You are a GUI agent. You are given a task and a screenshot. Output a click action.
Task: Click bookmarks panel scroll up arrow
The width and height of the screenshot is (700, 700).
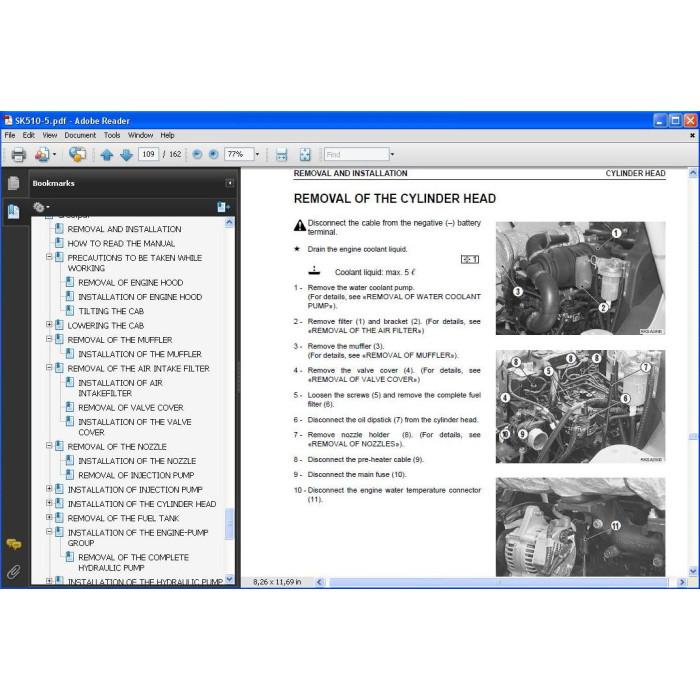click(x=229, y=222)
